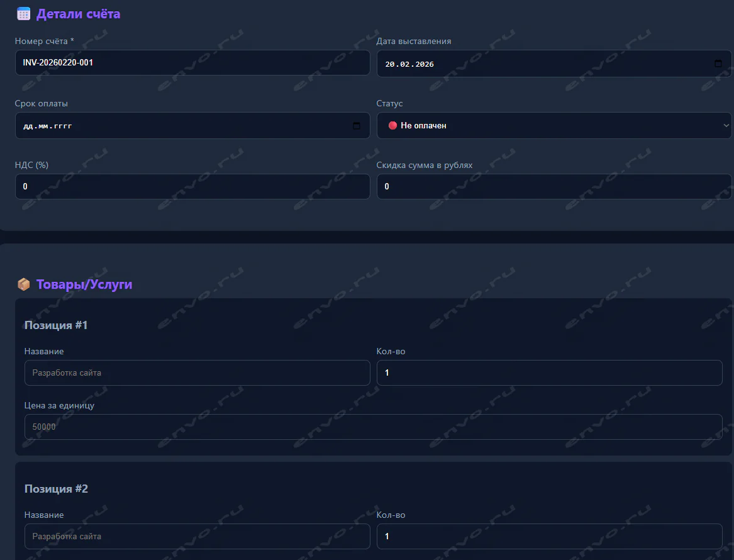This screenshot has height=560, width=734.
Task: Click the calendar icon beside Детали счёта
Action: (23, 14)
